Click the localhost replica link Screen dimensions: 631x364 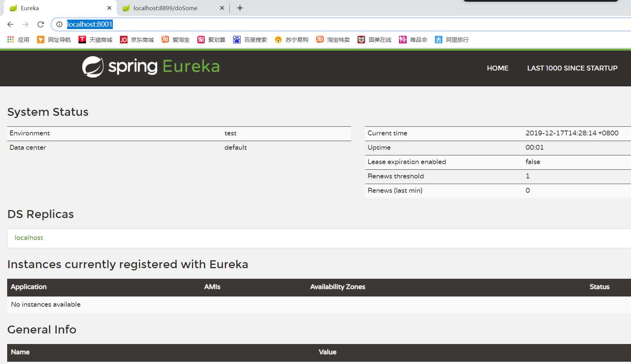[29, 238]
